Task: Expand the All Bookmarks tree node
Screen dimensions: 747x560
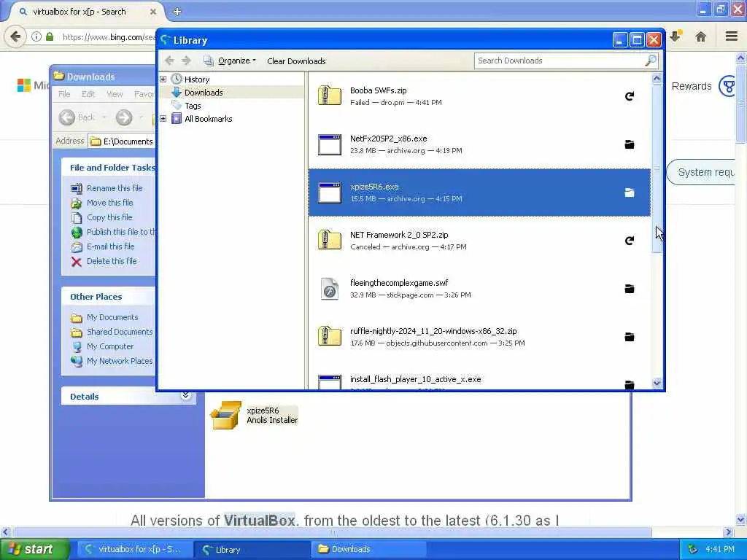Action: point(163,119)
